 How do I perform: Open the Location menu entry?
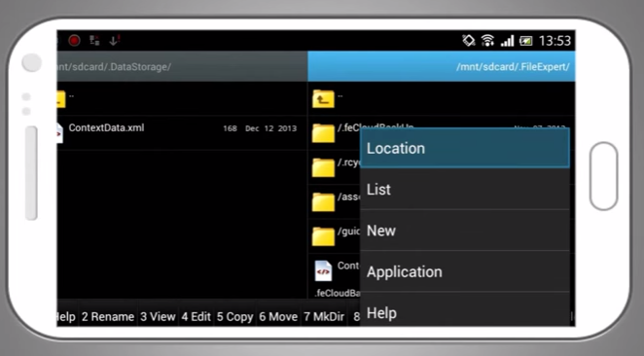point(465,148)
